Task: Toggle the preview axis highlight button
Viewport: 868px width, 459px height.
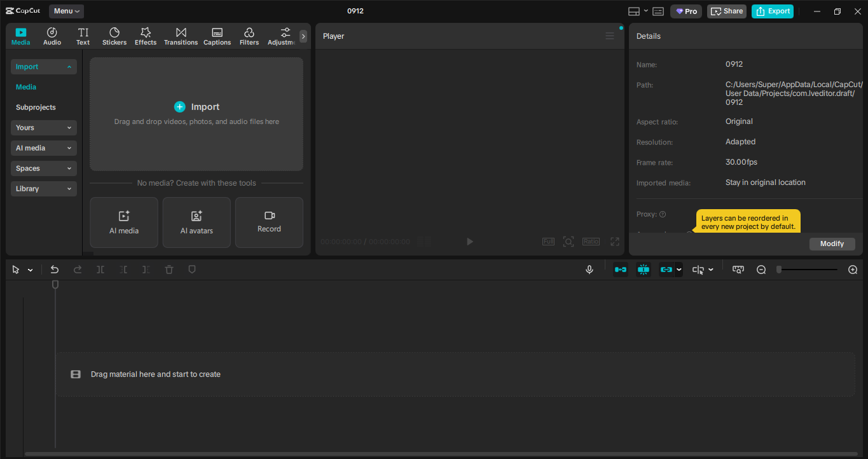Action: point(643,269)
